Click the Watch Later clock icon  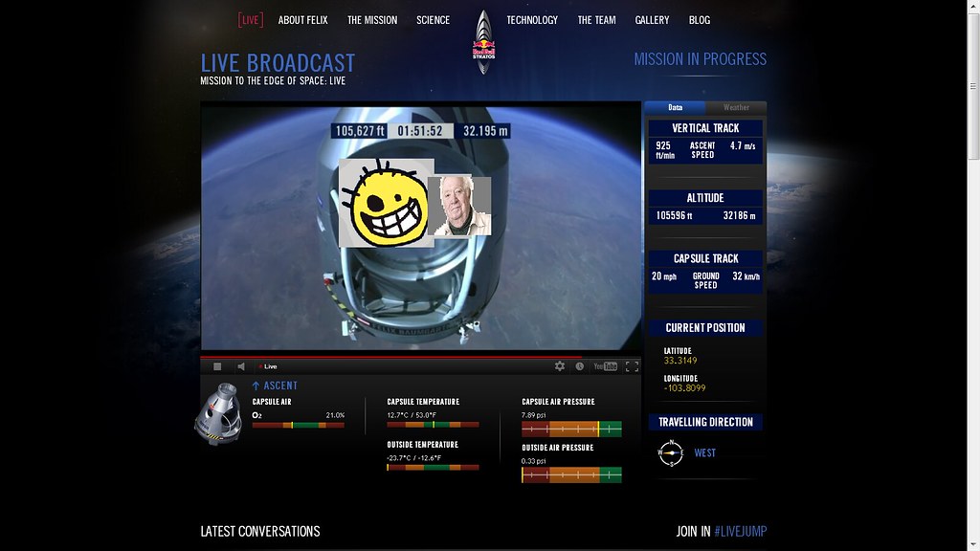(x=579, y=366)
